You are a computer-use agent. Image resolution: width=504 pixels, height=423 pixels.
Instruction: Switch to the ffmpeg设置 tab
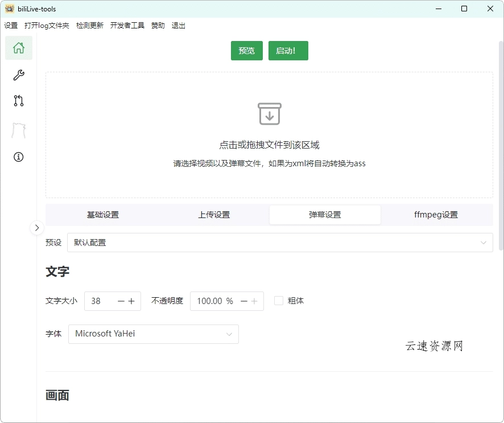[x=436, y=215]
